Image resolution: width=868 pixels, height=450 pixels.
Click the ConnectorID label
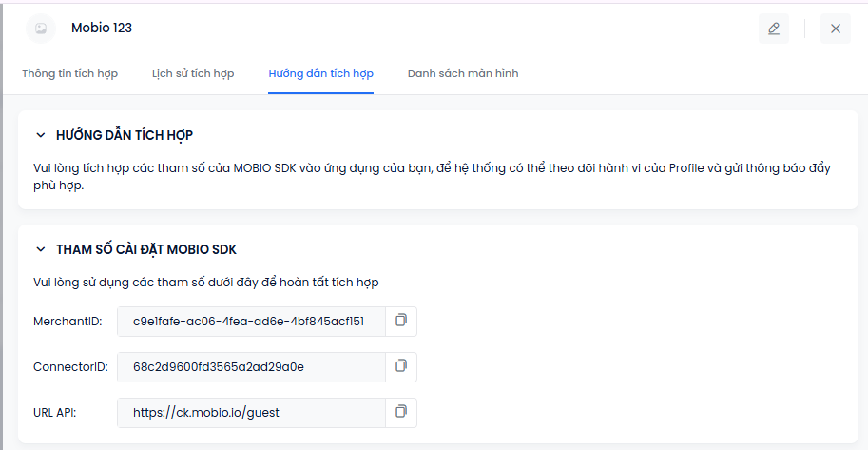coord(70,367)
